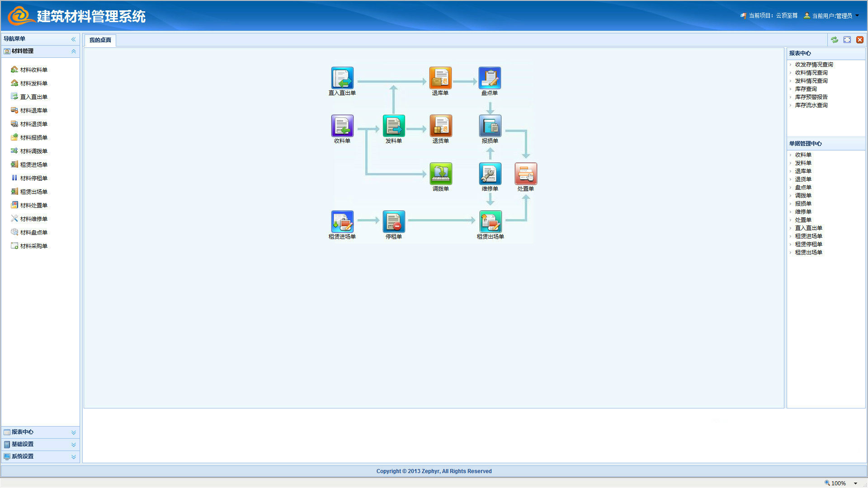Expand the 报表中心 sidebar section
868x488 pixels.
73,432
